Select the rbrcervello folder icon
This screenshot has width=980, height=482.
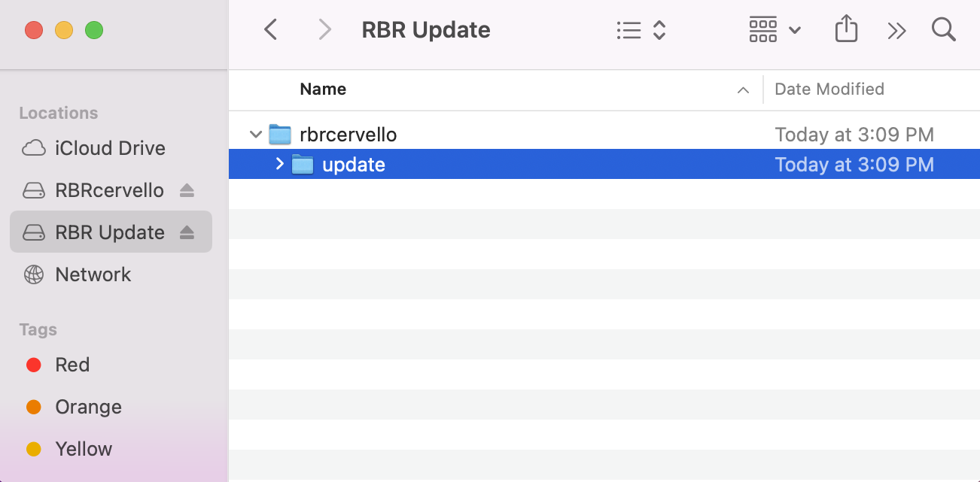pyautogui.click(x=280, y=135)
